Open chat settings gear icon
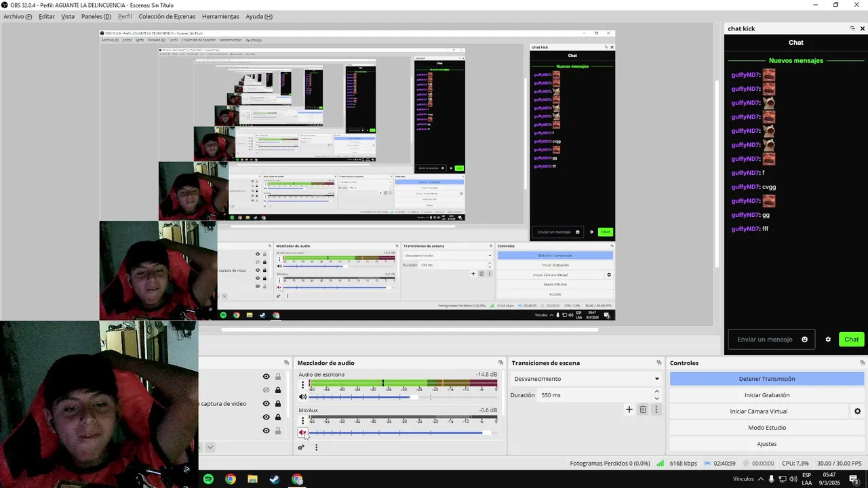The image size is (868, 488). [828, 340]
